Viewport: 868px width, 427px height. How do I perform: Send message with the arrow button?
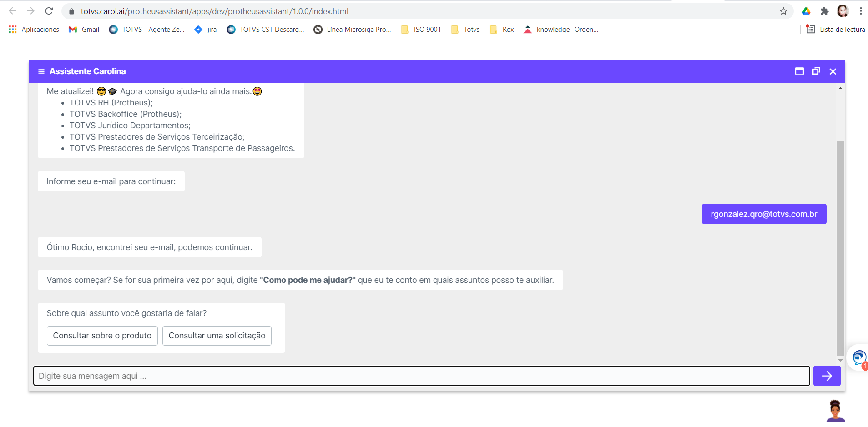tap(827, 376)
